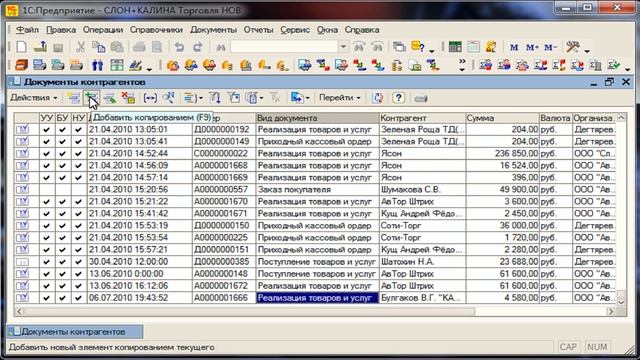Click the Open file icon in the main toolbar
The image size is (640, 360).
click(x=40, y=47)
